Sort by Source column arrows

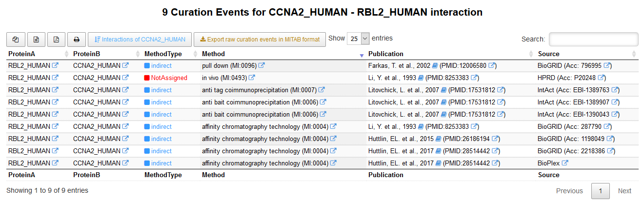634,54
